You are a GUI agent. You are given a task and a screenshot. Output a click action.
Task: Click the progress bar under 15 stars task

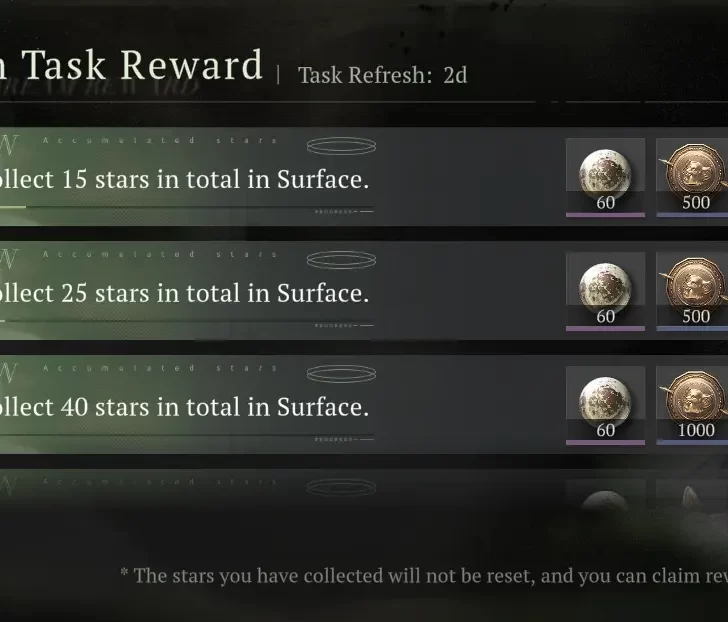click(x=180, y=208)
